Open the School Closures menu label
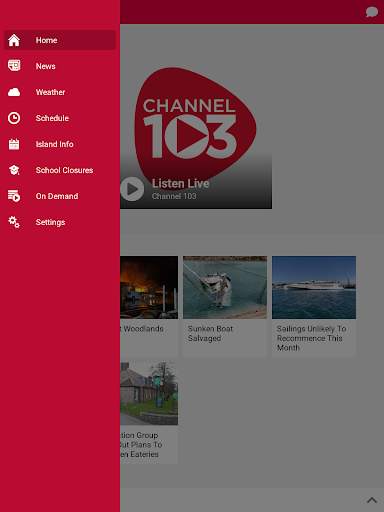 pos(64,170)
